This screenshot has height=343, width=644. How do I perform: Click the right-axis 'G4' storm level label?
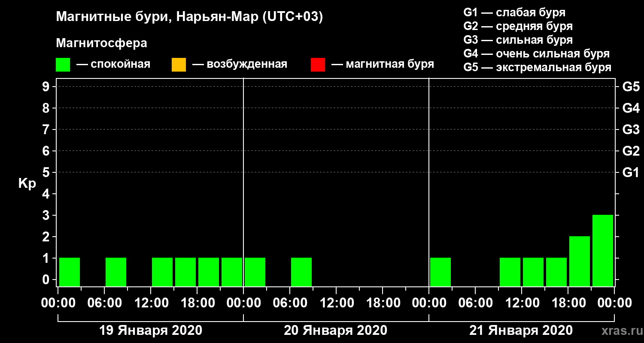point(631,108)
